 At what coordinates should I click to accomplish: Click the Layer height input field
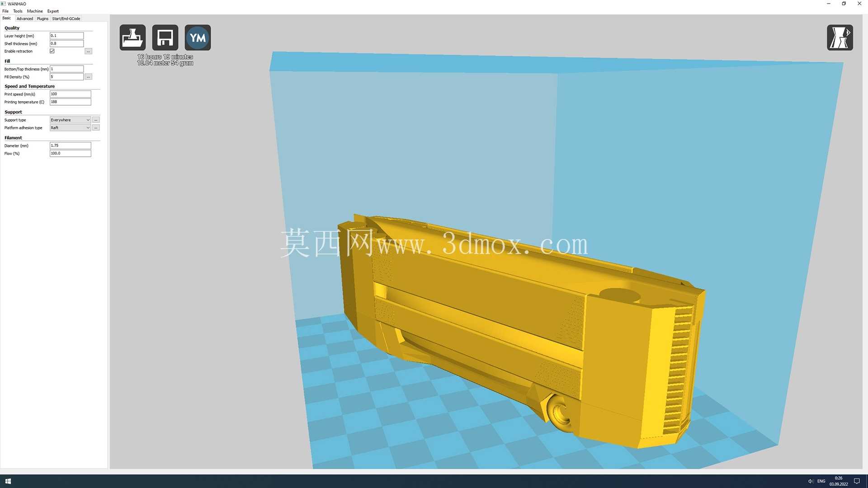[66, 36]
